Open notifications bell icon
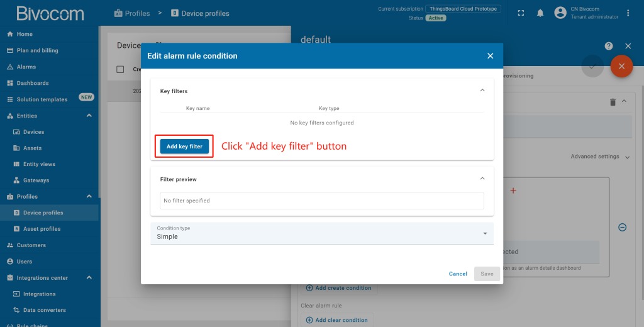This screenshot has height=327, width=644. coord(540,13)
